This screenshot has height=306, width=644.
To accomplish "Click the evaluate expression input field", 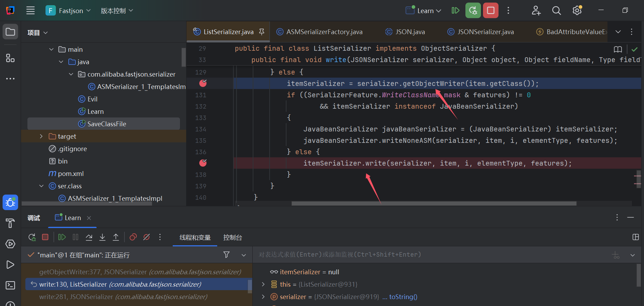I will (431, 255).
